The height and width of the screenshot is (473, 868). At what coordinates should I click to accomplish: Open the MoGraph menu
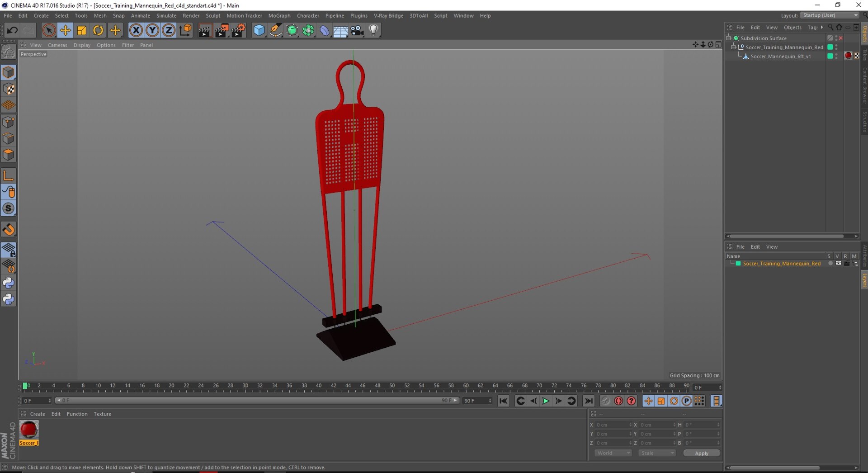(x=279, y=15)
